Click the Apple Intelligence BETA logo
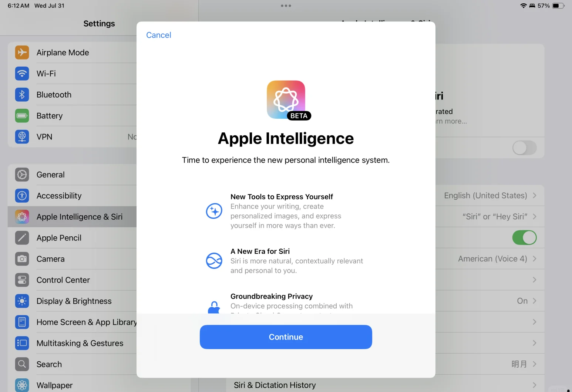The width and height of the screenshot is (572, 392). click(286, 100)
